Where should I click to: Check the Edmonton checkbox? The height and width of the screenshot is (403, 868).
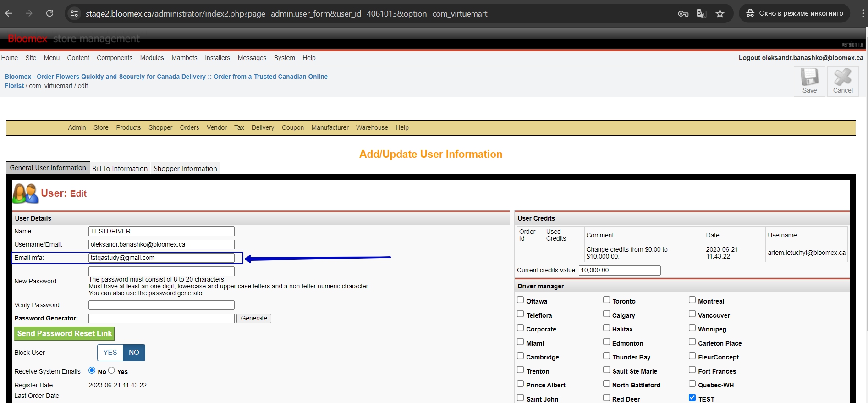click(606, 342)
